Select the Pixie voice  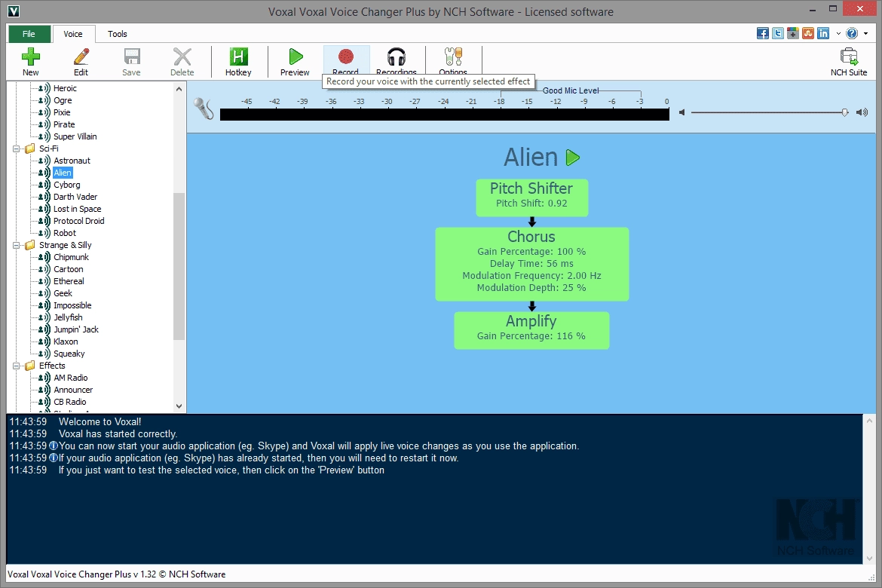[x=62, y=112]
